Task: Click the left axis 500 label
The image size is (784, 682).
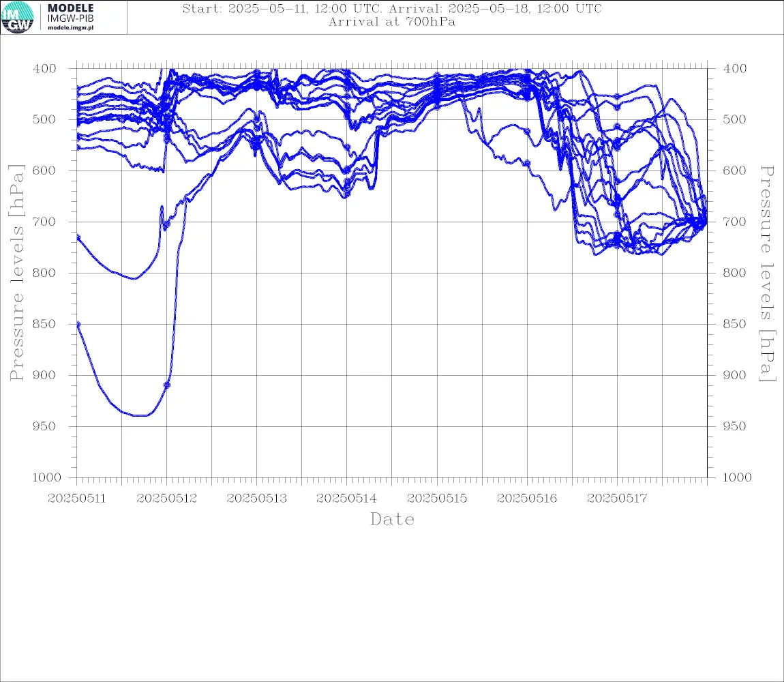Action: pos(44,119)
